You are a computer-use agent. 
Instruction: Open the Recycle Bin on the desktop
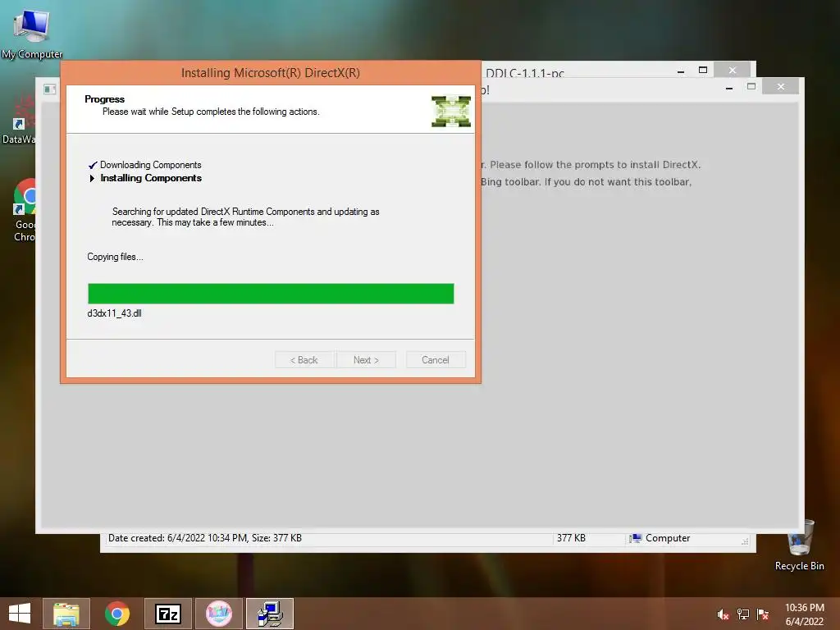[x=799, y=546]
